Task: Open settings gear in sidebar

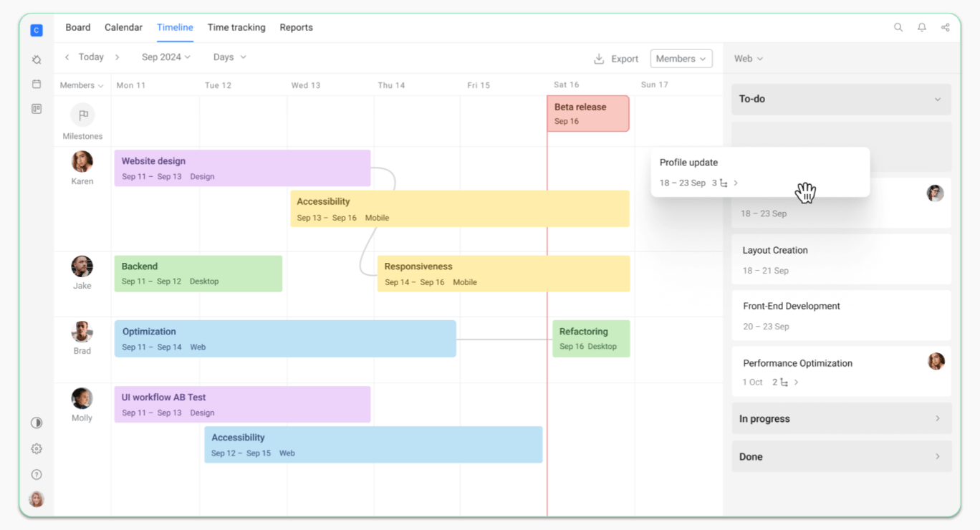Action: point(37,448)
